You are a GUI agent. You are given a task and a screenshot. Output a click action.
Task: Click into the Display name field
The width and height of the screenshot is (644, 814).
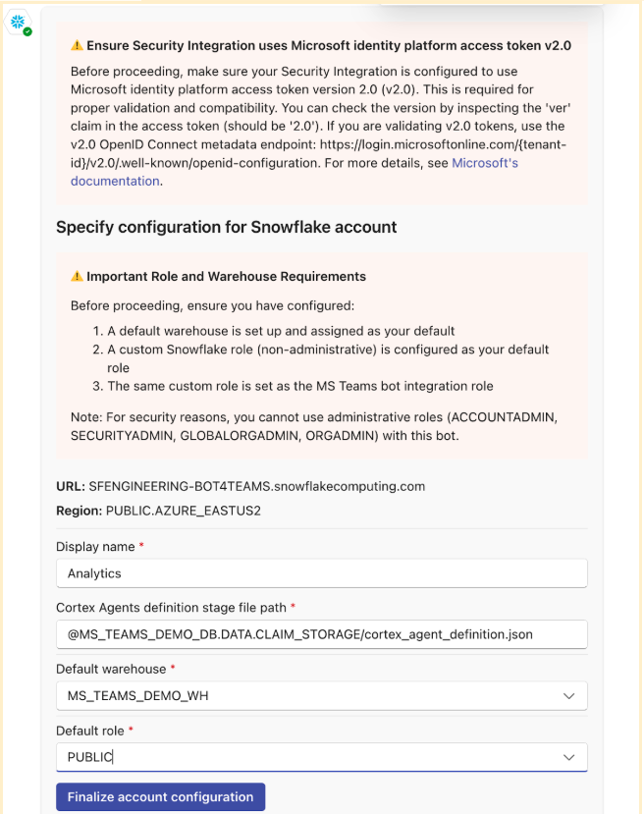[322, 573]
